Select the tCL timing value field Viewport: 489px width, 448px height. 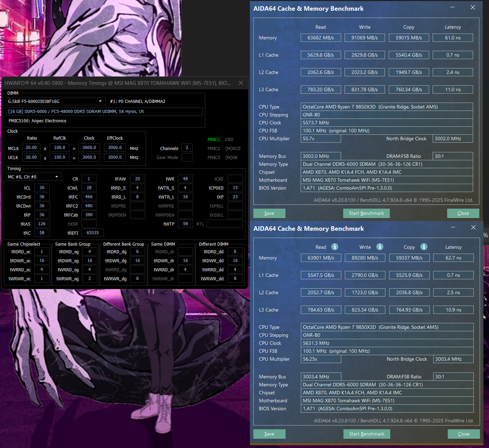42,187
